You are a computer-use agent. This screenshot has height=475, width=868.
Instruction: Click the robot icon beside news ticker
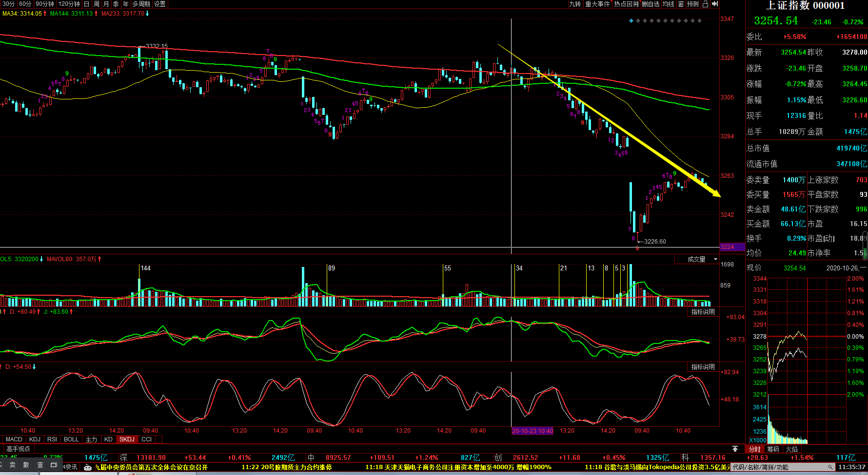tap(88, 467)
